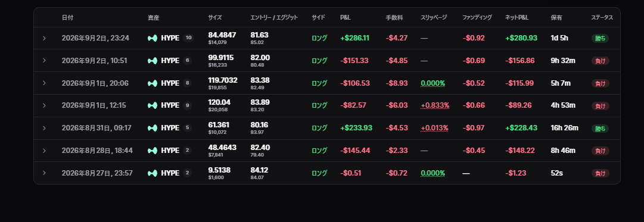Expand the 2026年9月1日, 20:06 trade row
Viewport: 644px width, 222px height.
[x=44, y=83]
